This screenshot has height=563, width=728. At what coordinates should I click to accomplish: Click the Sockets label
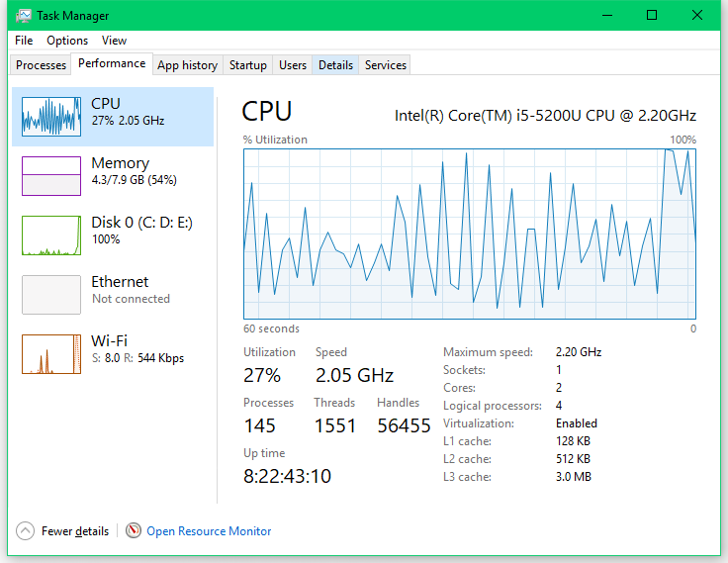click(464, 370)
